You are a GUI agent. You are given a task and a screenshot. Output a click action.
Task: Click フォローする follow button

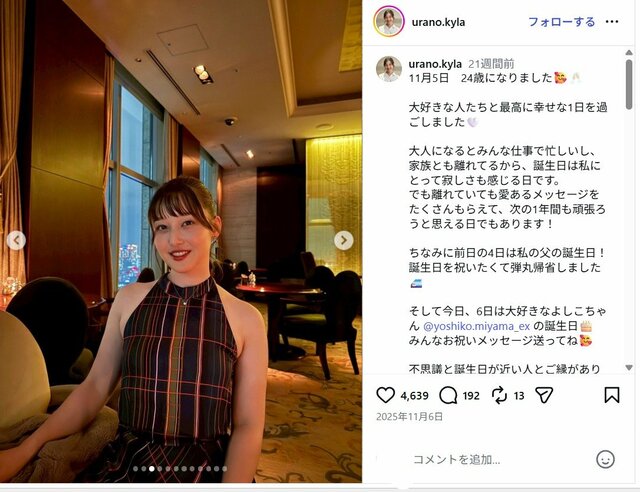pyautogui.click(x=562, y=22)
